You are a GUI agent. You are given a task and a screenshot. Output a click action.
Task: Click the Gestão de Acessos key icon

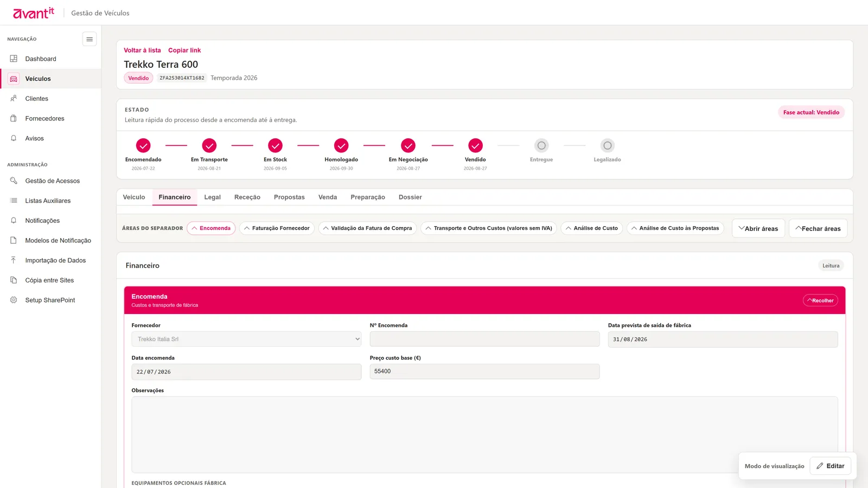14,181
